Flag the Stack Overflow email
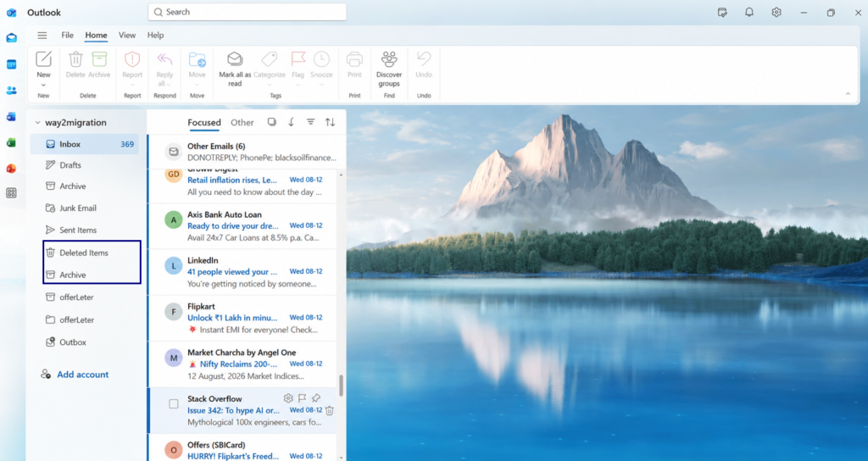The width and height of the screenshot is (868, 461). [x=303, y=398]
